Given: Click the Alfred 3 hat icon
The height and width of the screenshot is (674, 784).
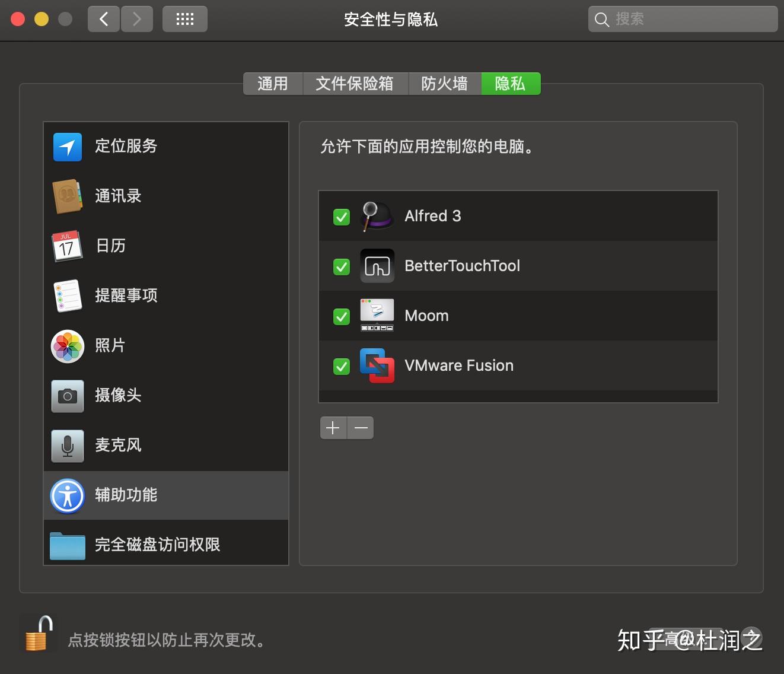Looking at the screenshot, I should coord(377,216).
